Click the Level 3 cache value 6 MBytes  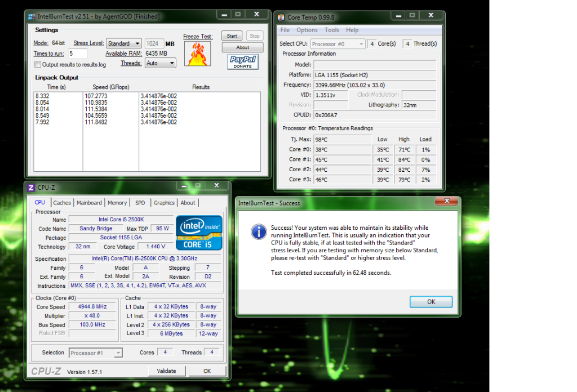(x=171, y=333)
